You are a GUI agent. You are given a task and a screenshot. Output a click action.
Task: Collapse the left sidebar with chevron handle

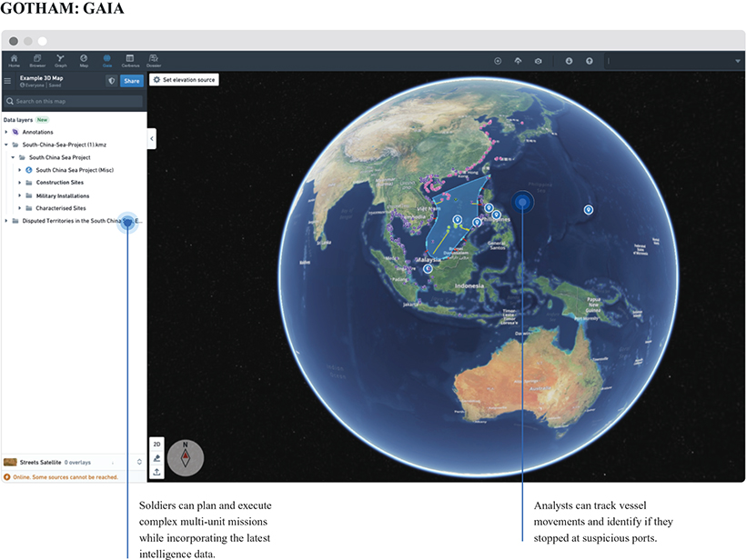click(152, 138)
